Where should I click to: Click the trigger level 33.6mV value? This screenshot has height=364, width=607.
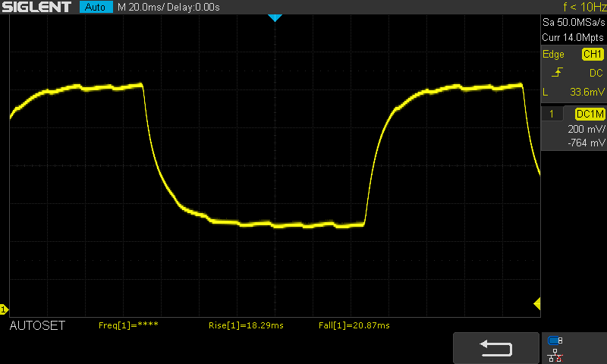pyautogui.click(x=587, y=92)
